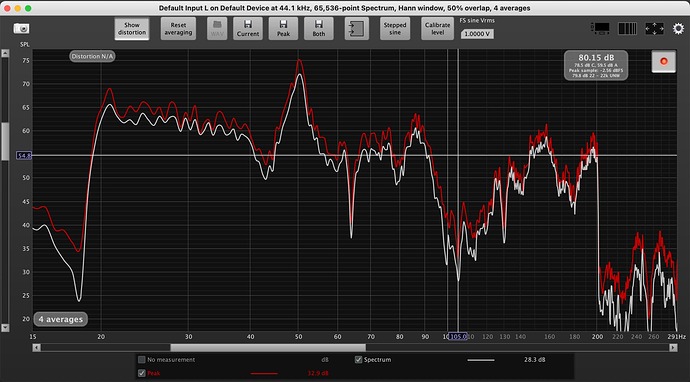Screen dimensions: 690x382
Task: Edit the FS sine Vrms 1.0000 V field
Action: (477, 34)
